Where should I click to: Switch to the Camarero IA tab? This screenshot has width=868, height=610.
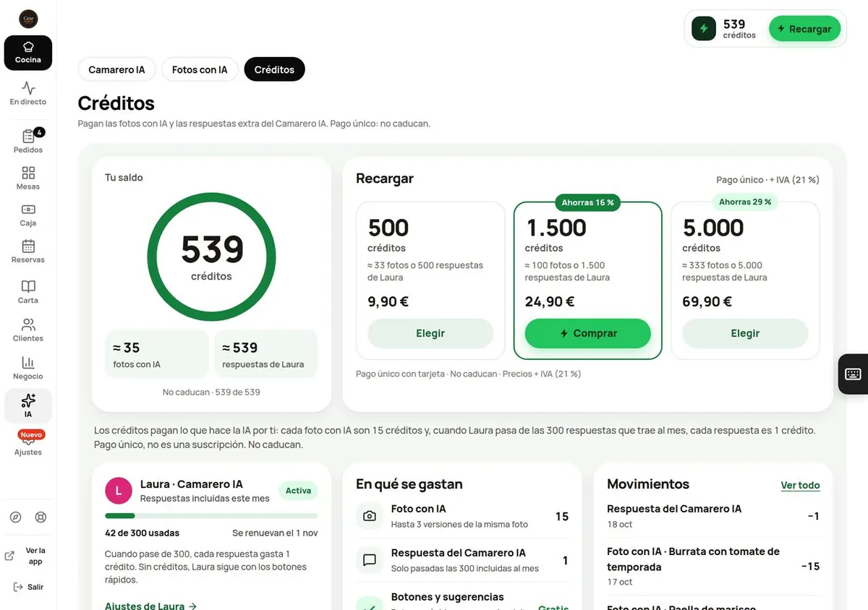116,69
